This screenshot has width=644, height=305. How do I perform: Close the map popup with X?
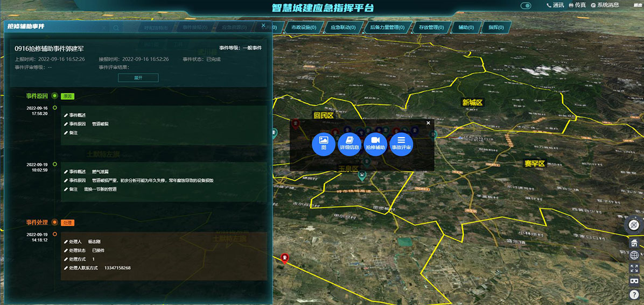pos(429,123)
